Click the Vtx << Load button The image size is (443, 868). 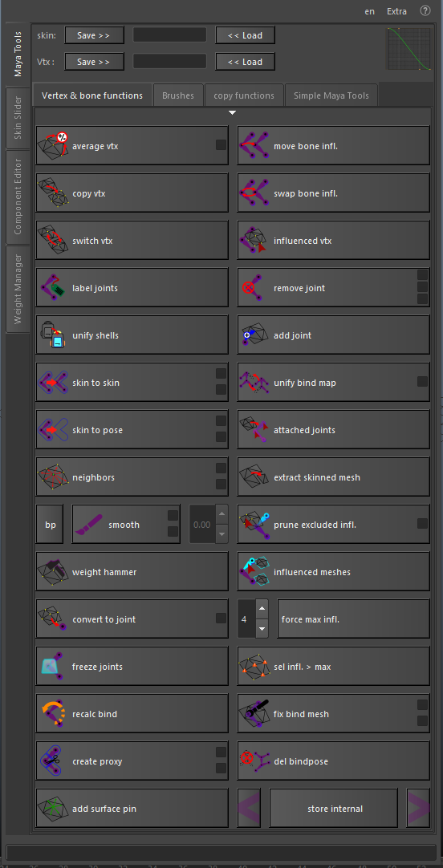(245, 62)
